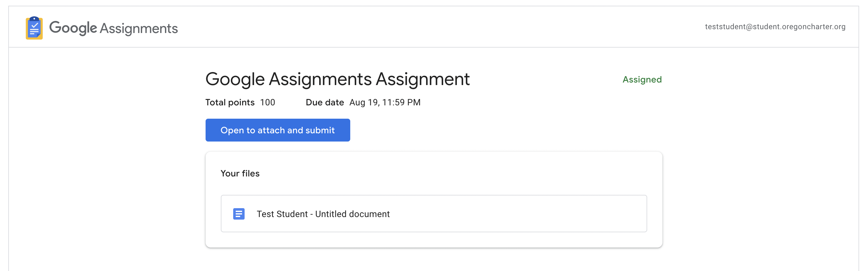Screen dimensions: 868x271
Task: Click the Assignments label next to the logo
Action: pos(140,28)
